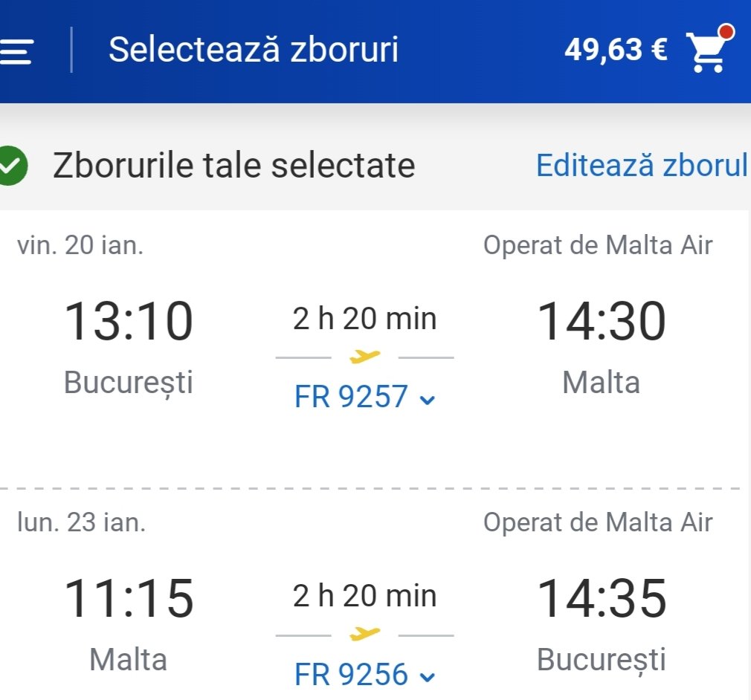Click the return flight yellow plane icon
Screen dimensions: 751x700
point(364,635)
